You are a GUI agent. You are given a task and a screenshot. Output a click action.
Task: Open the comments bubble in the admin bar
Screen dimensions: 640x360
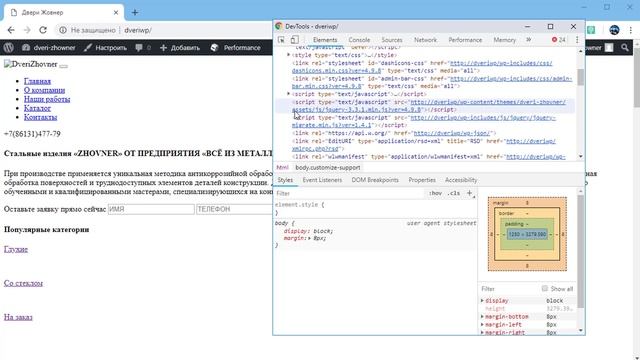coord(142,48)
